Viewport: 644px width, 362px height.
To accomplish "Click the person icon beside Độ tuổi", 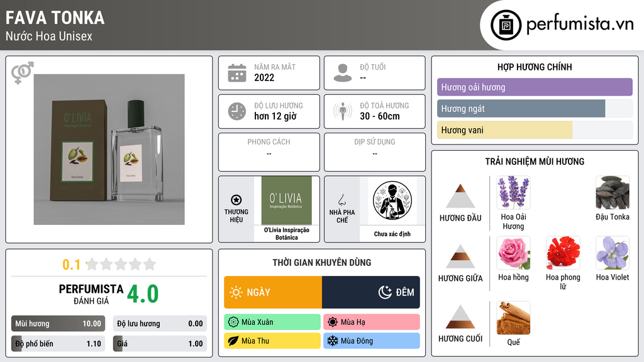I will (x=343, y=73).
